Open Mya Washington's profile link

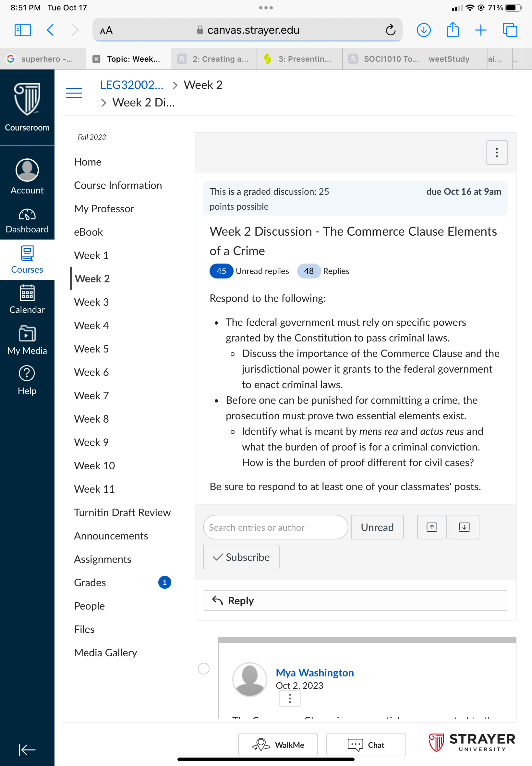tap(315, 672)
